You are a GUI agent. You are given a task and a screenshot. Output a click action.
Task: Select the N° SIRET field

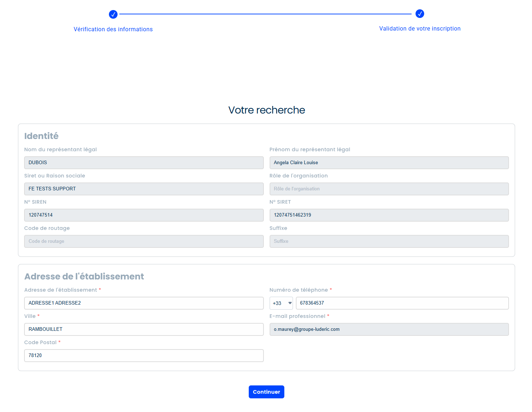coord(389,215)
